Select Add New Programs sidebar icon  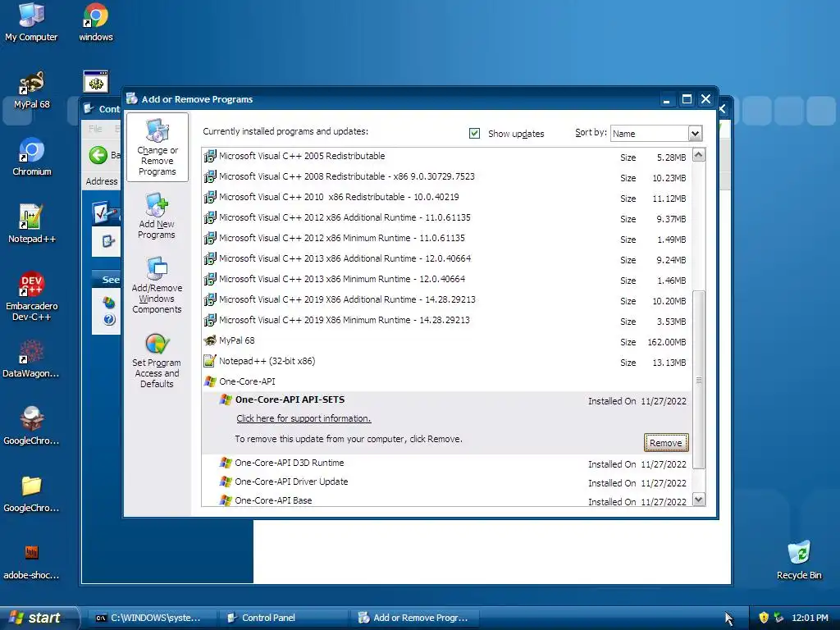pos(157,216)
